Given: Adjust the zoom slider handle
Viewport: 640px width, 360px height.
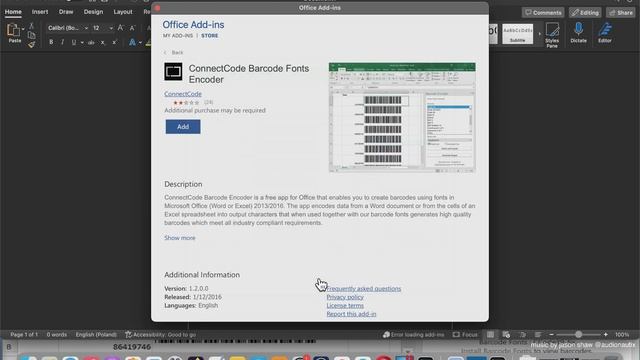Looking at the screenshot, I should 578,335.
